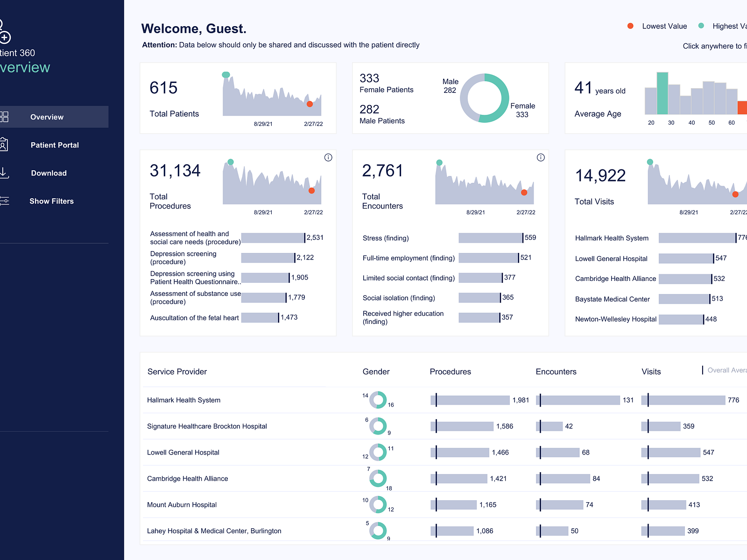
Task: Select Overview in the navigation menu
Action: point(47,117)
